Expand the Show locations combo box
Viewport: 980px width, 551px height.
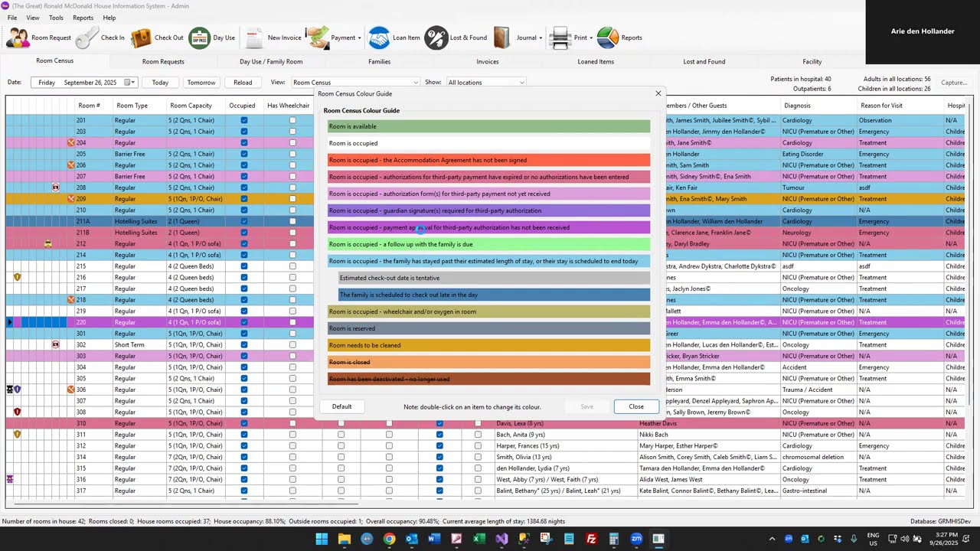[521, 83]
